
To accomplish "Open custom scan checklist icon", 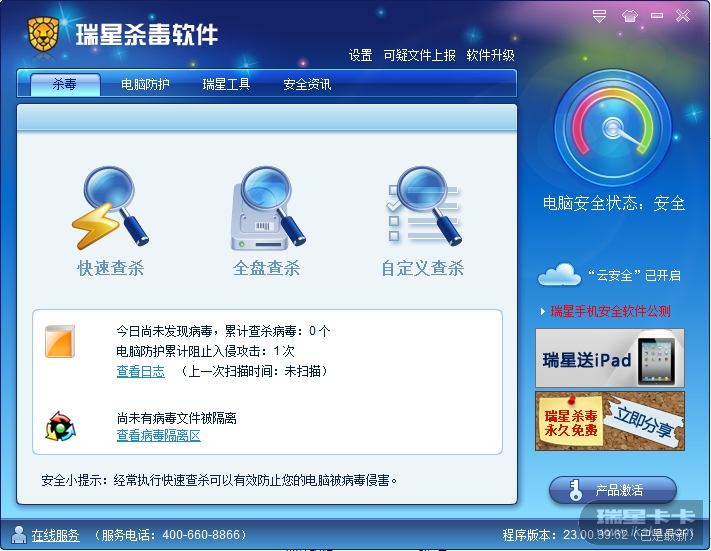I will [x=424, y=206].
